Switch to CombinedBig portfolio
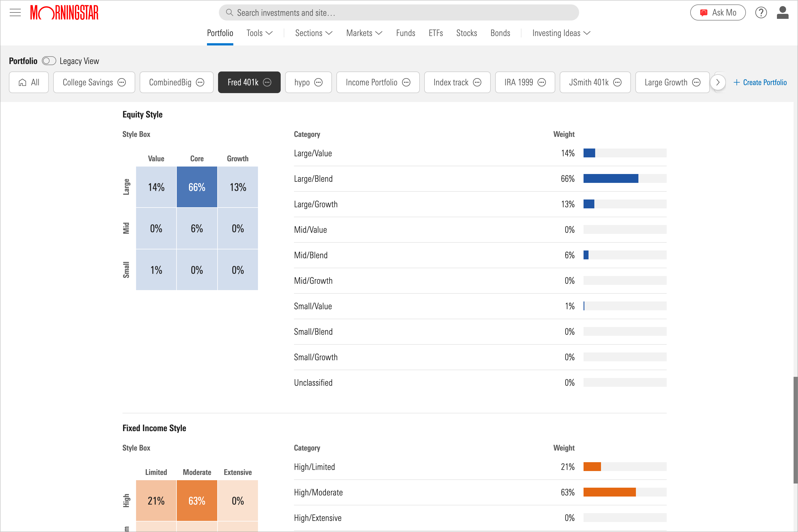The height and width of the screenshot is (532, 798). click(170, 83)
